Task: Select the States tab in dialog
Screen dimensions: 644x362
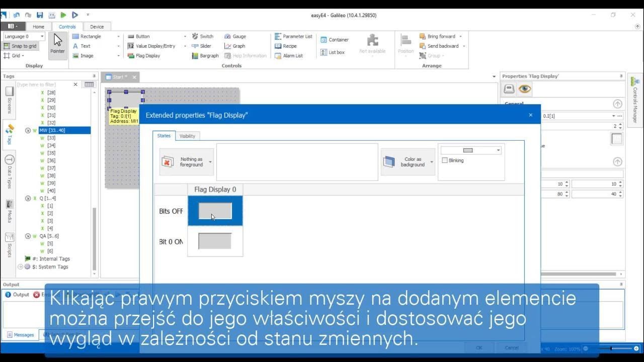Action: (164, 136)
